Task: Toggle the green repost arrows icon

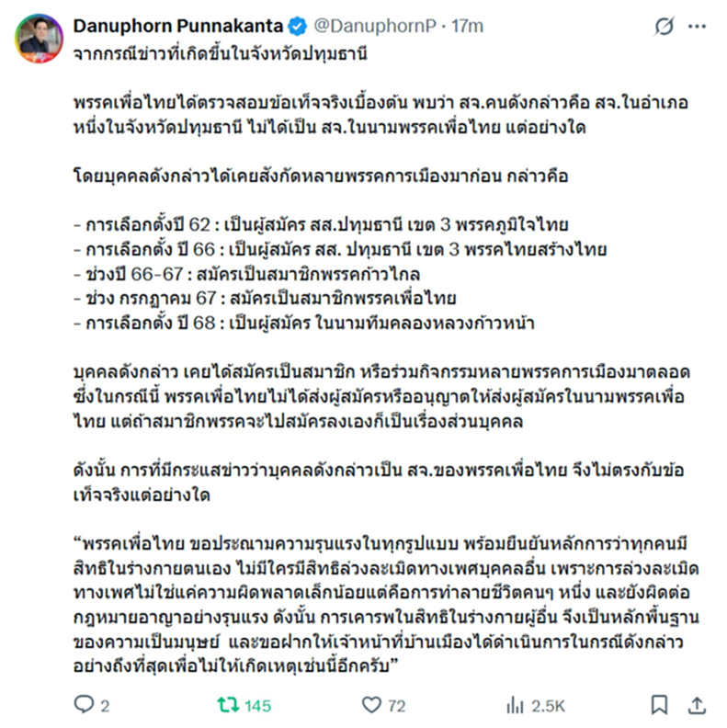Action: pyautogui.click(x=228, y=705)
